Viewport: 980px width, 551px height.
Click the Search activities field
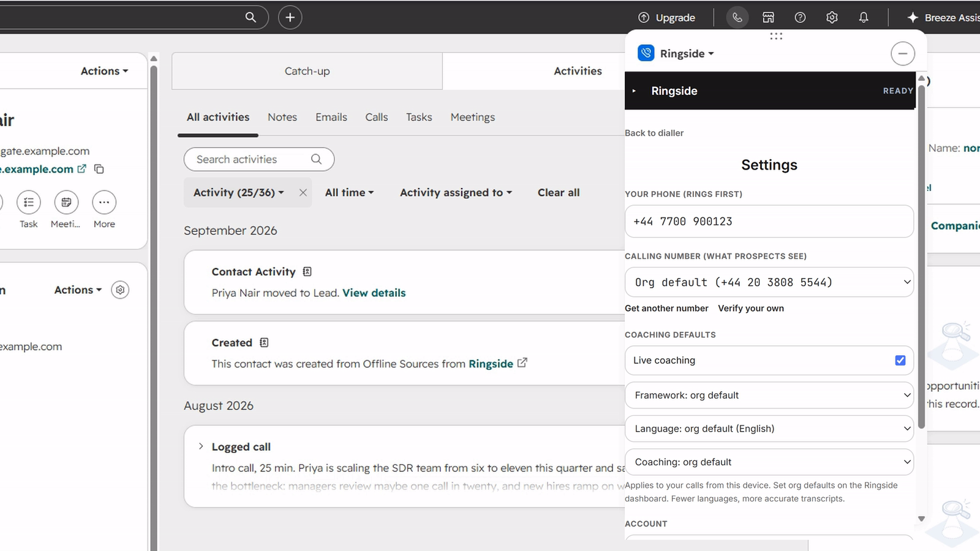[259, 159]
